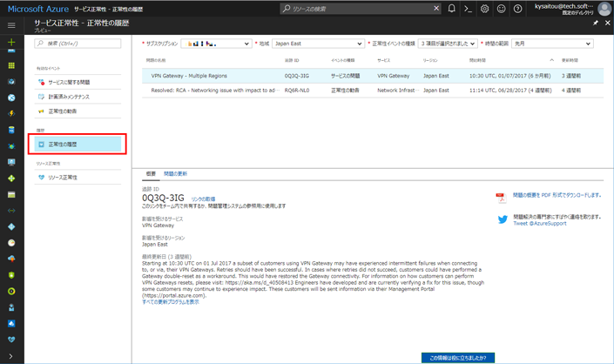Open the 時間の範囲 先月 dropdown
This screenshot has height=364, width=614.
(x=552, y=44)
